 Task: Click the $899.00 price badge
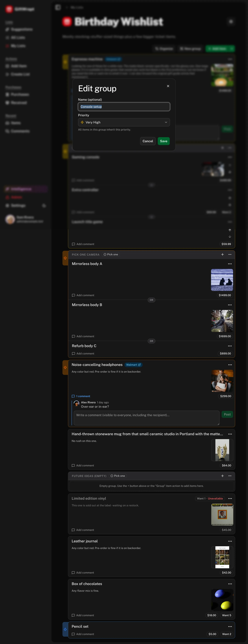click(225, 354)
